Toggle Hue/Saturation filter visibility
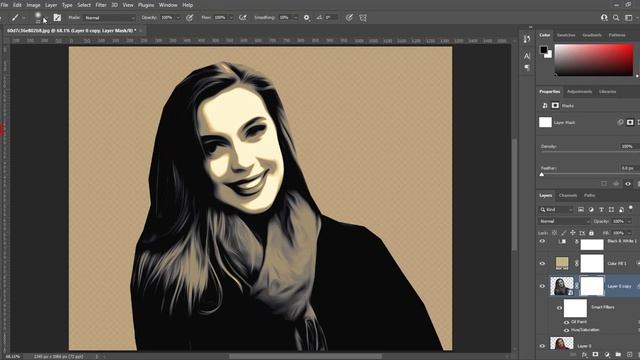This screenshot has height=360, width=640. click(x=567, y=330)
